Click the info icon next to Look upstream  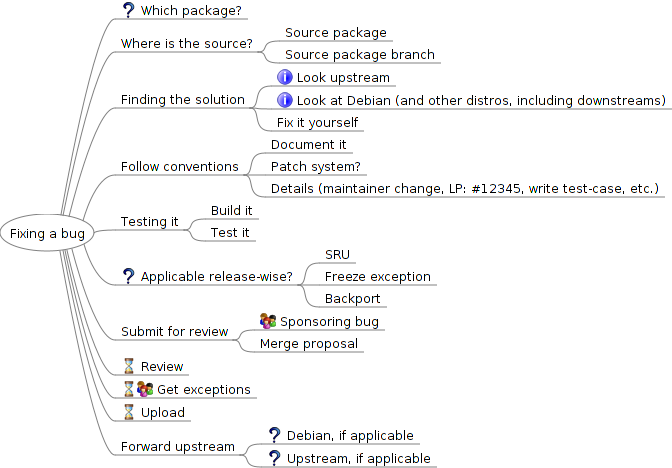[285, 77]
